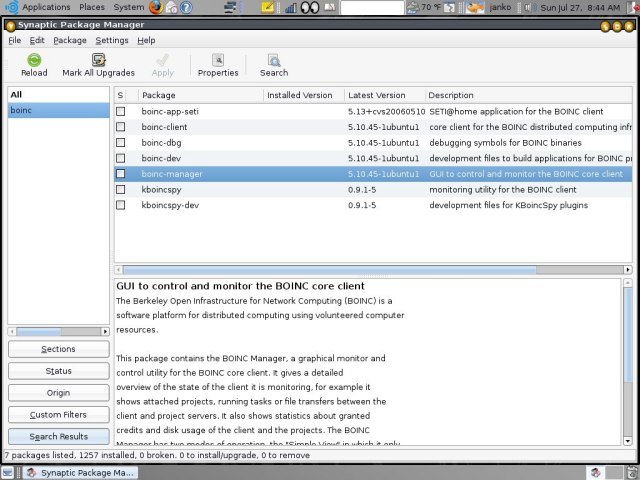The height and width of the screenshot is (480, 640).
Task: Select the kboincspy-dev package name
Action: click(170, 205)
